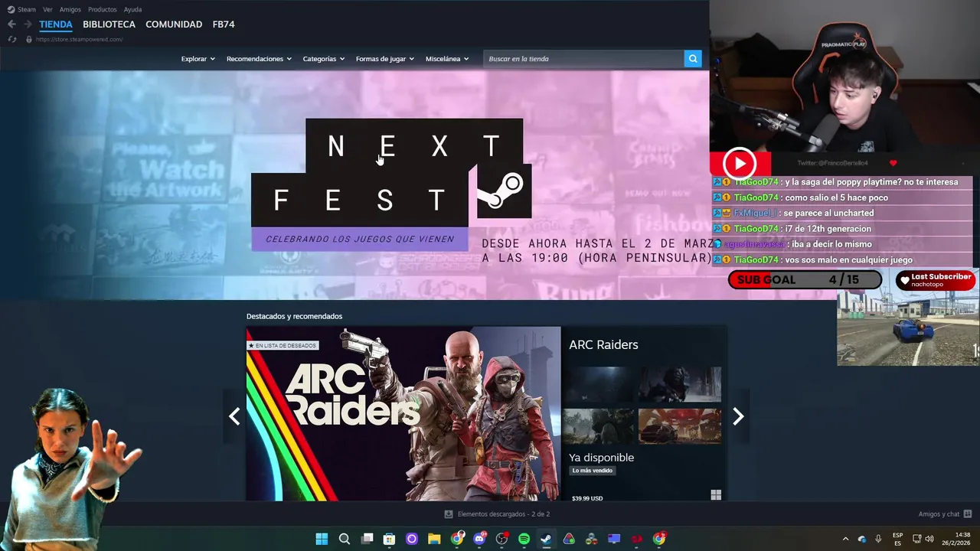Open the Amigos menu

pos(70,9)
